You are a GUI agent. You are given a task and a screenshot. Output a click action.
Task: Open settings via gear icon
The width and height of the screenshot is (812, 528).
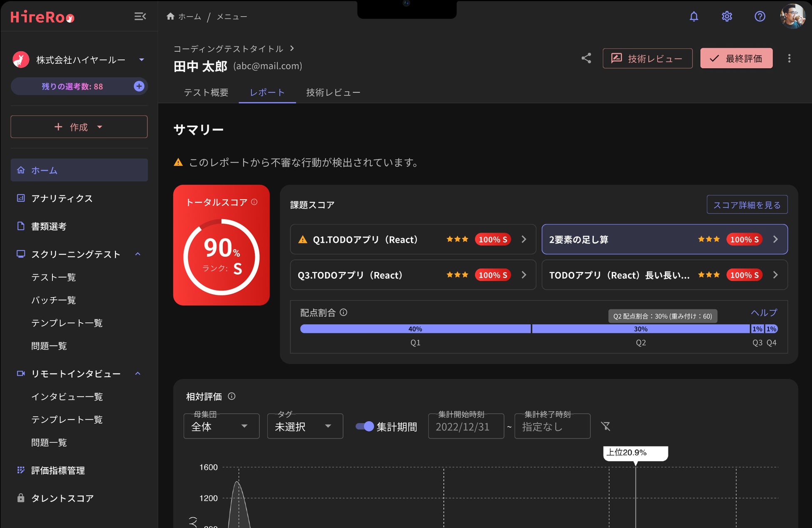pos(727,17)
